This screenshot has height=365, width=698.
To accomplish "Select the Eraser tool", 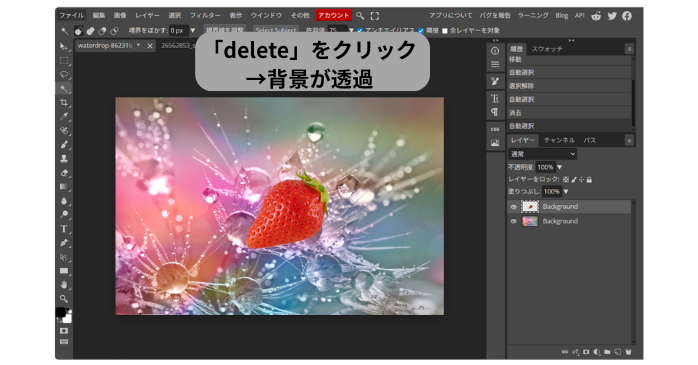I will click(x=64, y=173).
